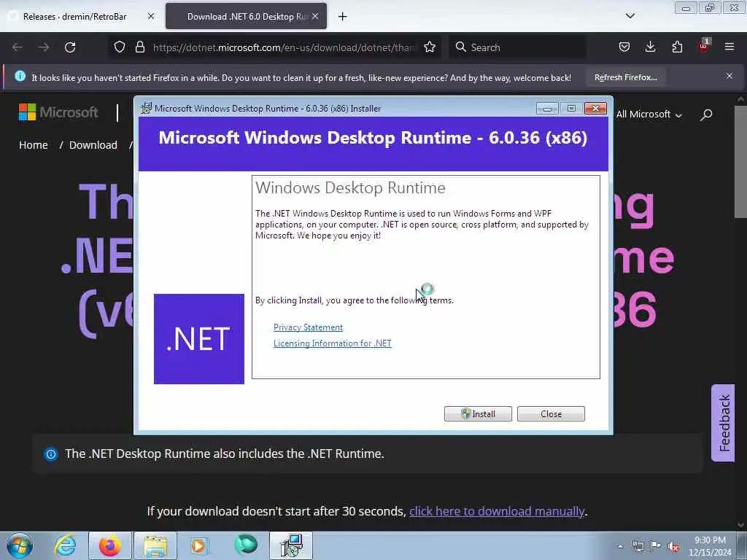The image size is (747, 560).
Task: Bookmark this page with the star icon
Action: pyautogui.click(x=430, y=47)
